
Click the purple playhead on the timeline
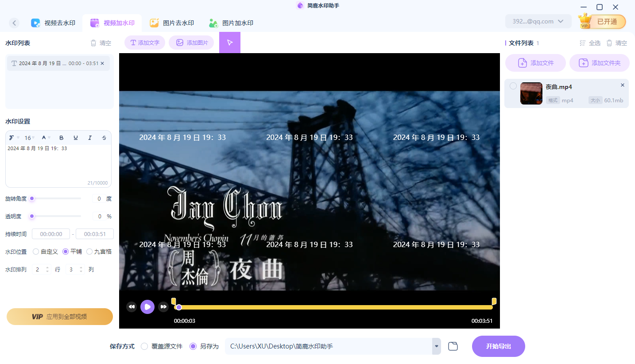coord(179,307)
